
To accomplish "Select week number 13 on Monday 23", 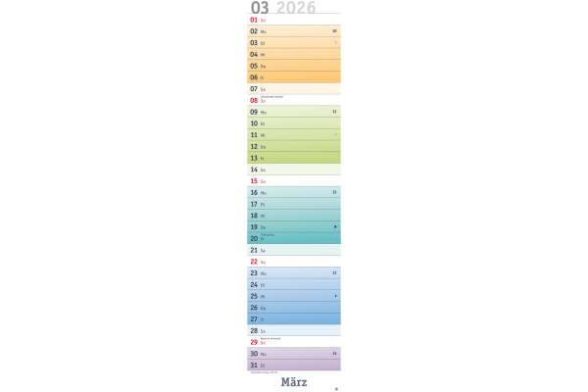I will [334, 272].
